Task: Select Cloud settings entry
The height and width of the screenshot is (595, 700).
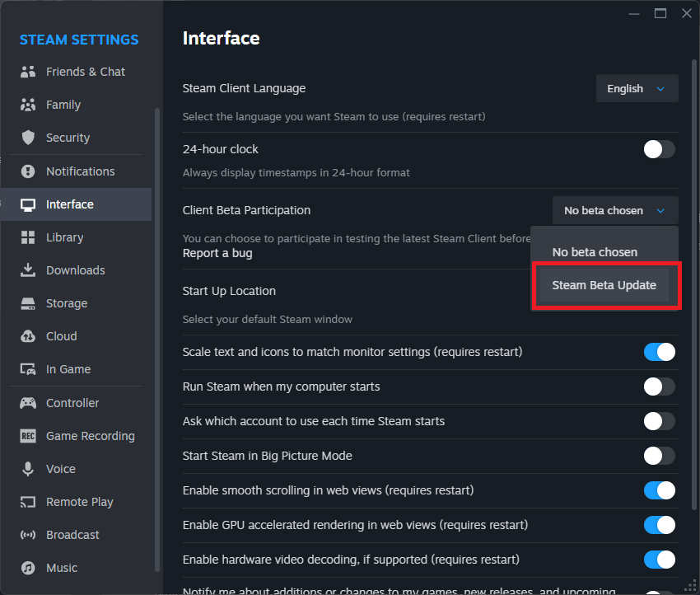Action: pyautogui.click(x=77, y=336)
